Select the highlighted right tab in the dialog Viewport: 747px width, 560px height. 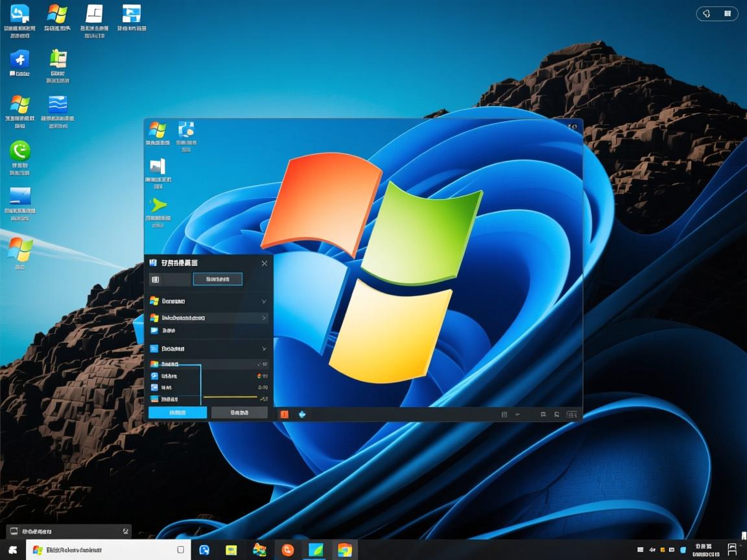[217, 279]
